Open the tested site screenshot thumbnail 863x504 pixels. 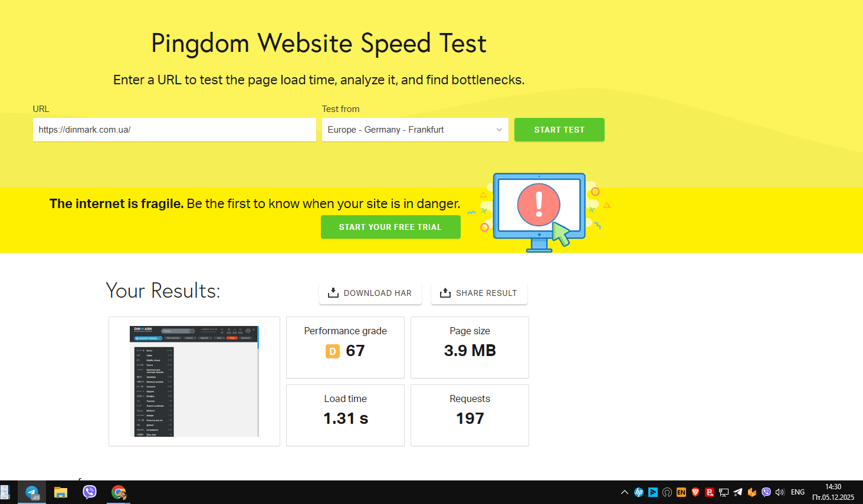tap(194, 381)
